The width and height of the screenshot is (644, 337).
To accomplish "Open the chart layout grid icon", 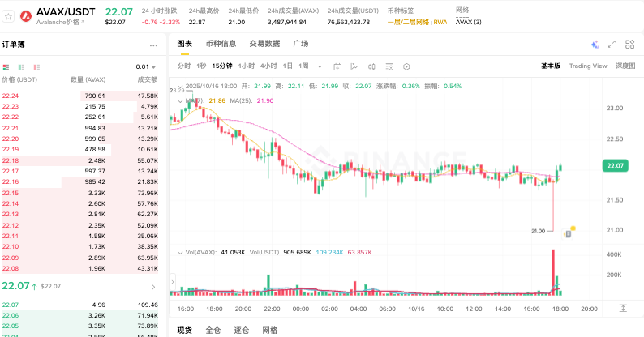I will pyautogui.click(x=629, y=45).
